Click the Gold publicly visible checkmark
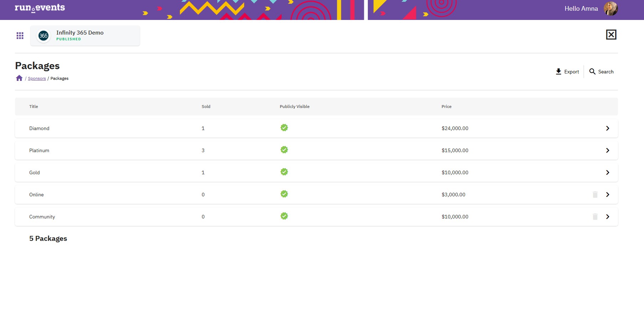The image size is (644, 310). 284,172
